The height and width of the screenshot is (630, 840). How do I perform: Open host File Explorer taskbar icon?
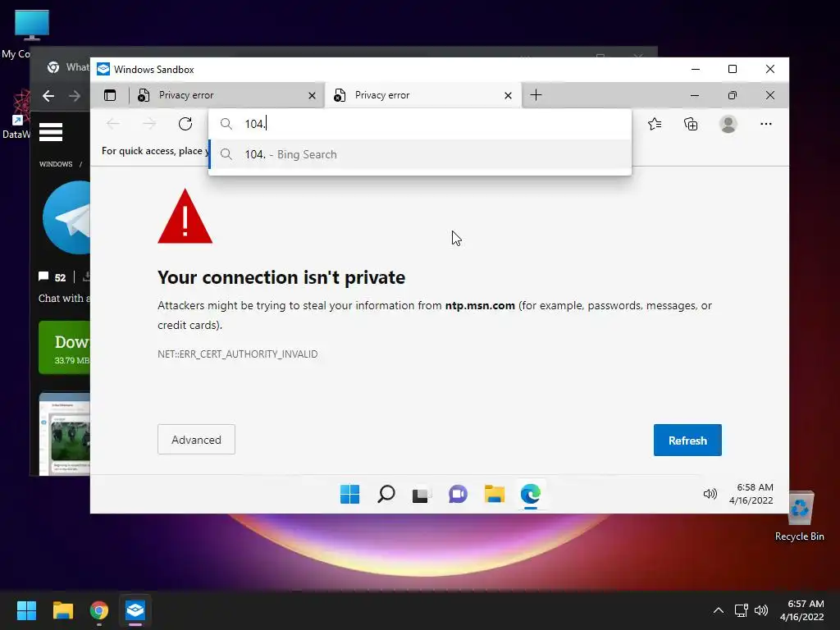tap(62, 610)
